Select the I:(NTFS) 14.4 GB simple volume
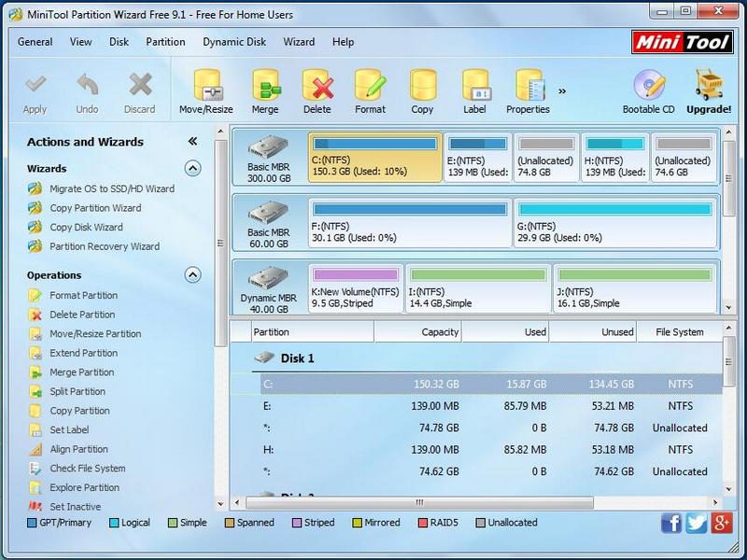The height and width of the screenshot is (560, 747). click(x=478, y=288)
